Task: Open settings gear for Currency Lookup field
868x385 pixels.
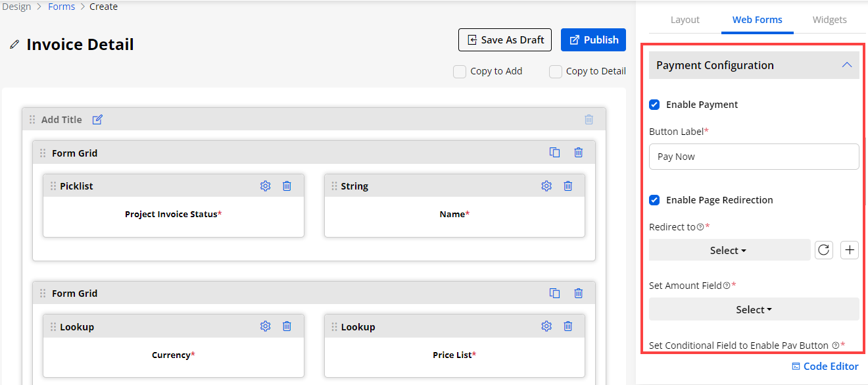Action: [266, 326]
